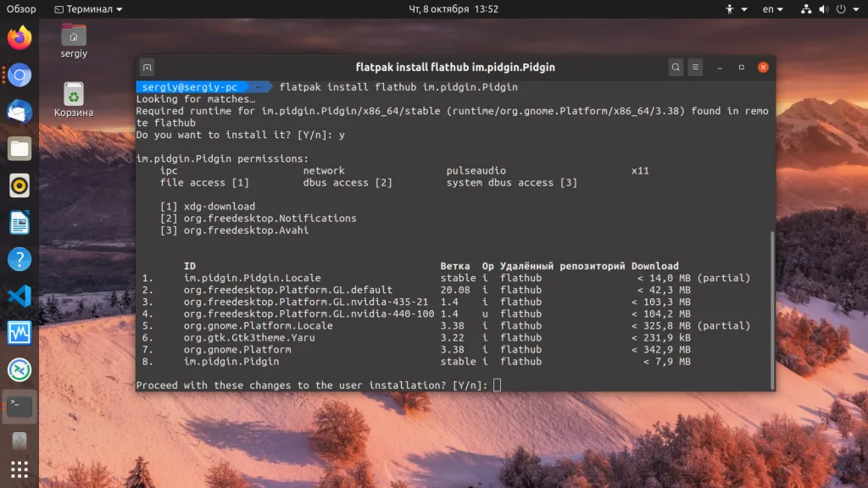Screen dimensions: 868x488
Task: Open the system monitor dock icon
Action: (19, 333)
